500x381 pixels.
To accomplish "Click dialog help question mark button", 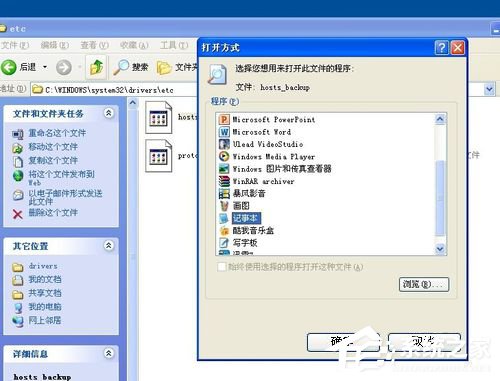I will pos(442,48).
